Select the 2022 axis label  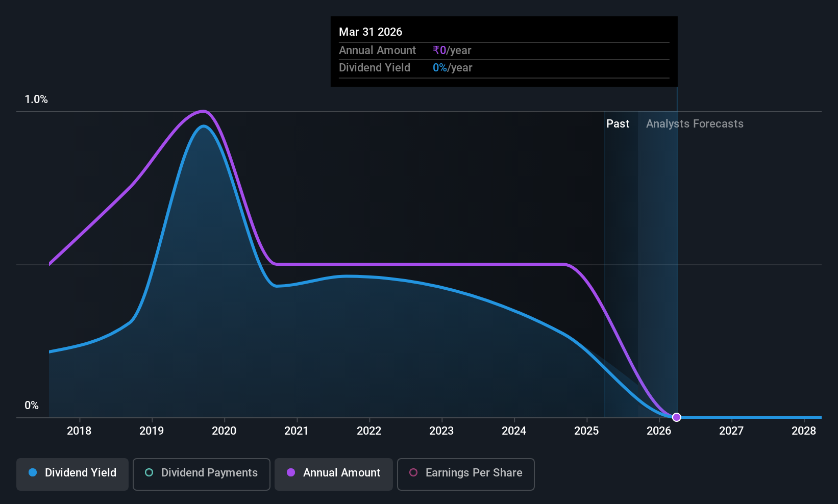pyautogui.click(x=369, y=431)
